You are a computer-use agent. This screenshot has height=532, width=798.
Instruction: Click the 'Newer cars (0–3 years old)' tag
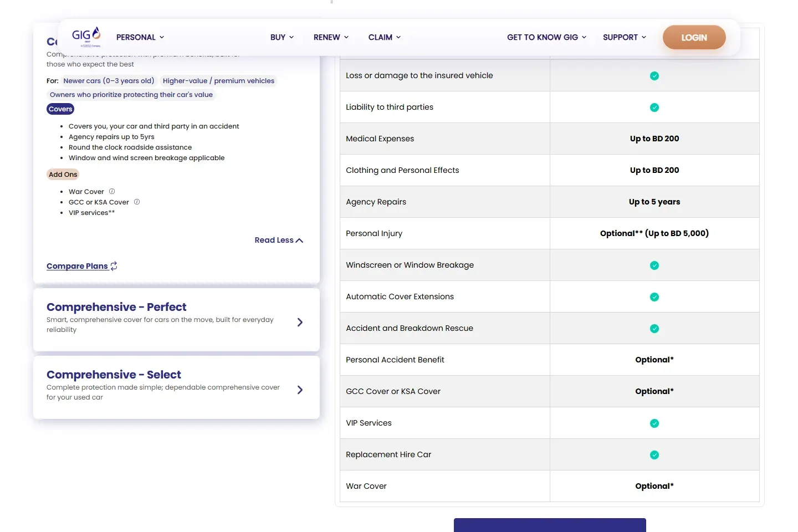[x=109, y=81]
